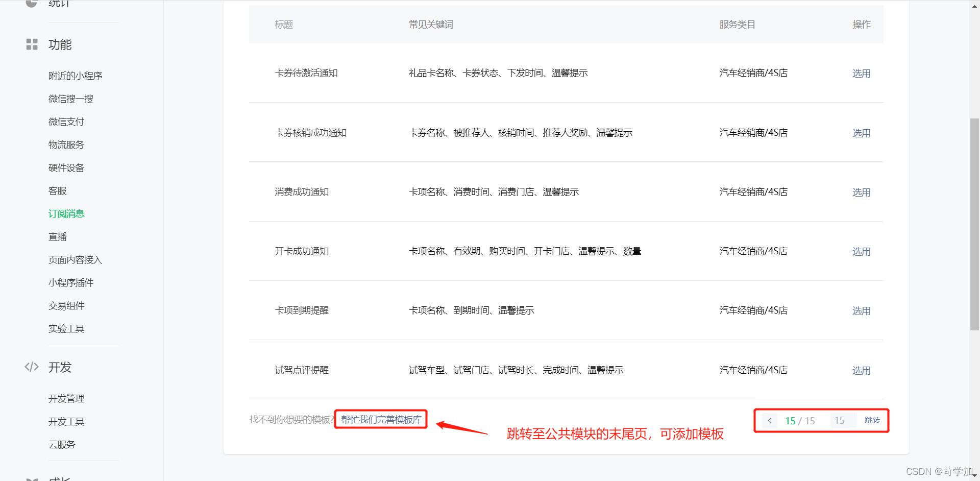The image size is (980, 481).
Task: Click the title 消费成功通知
Action: 302,192
